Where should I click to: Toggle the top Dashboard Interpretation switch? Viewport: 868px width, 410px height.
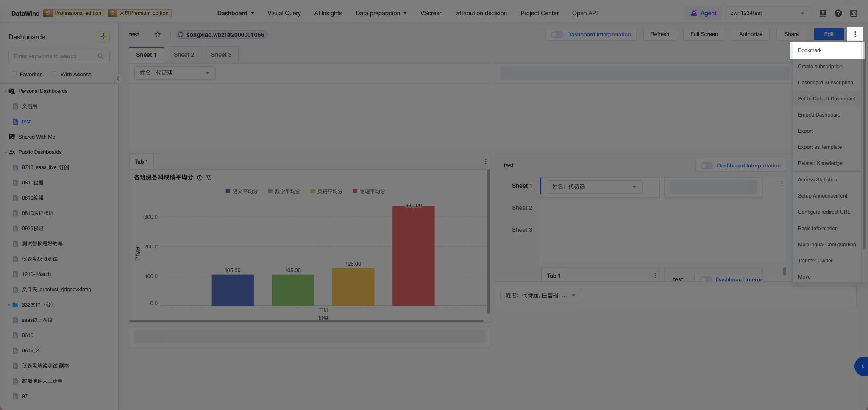557,35
